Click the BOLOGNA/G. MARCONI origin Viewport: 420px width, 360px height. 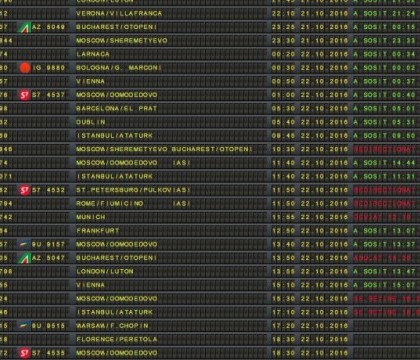[119, 68]
